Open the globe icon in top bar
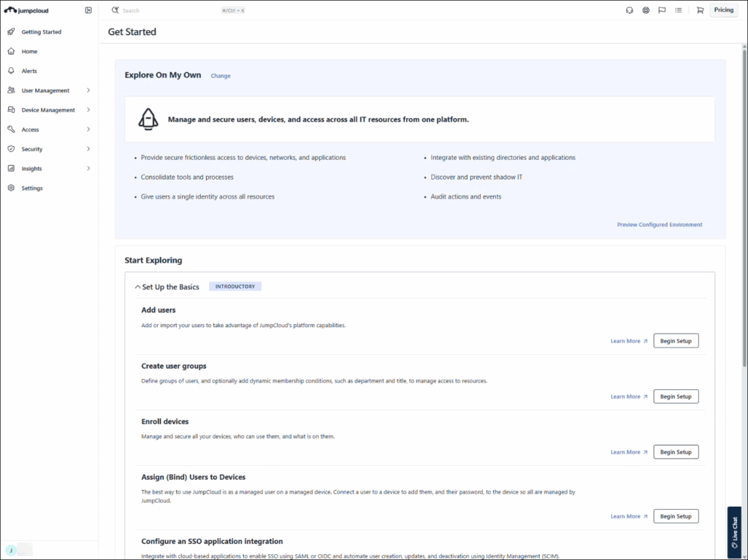 (646, 10)
